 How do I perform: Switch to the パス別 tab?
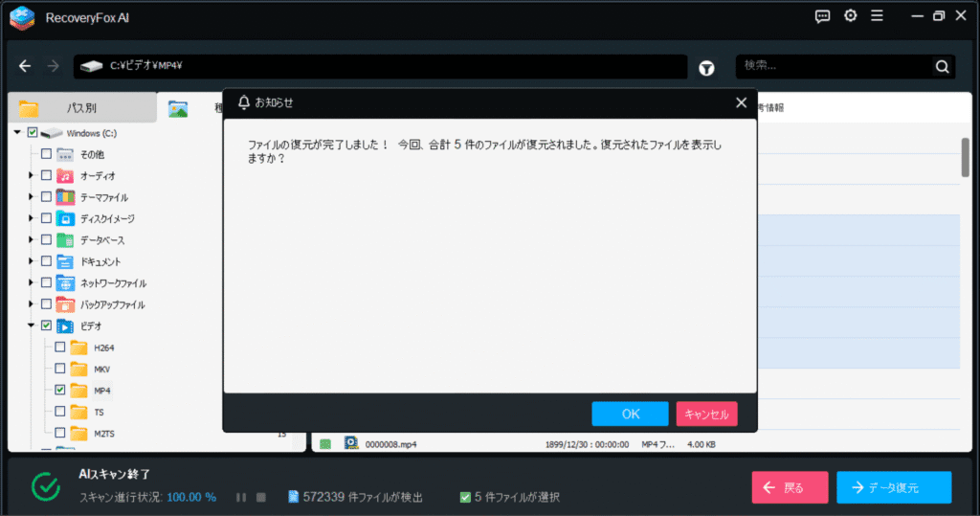[x=82, y=107]
